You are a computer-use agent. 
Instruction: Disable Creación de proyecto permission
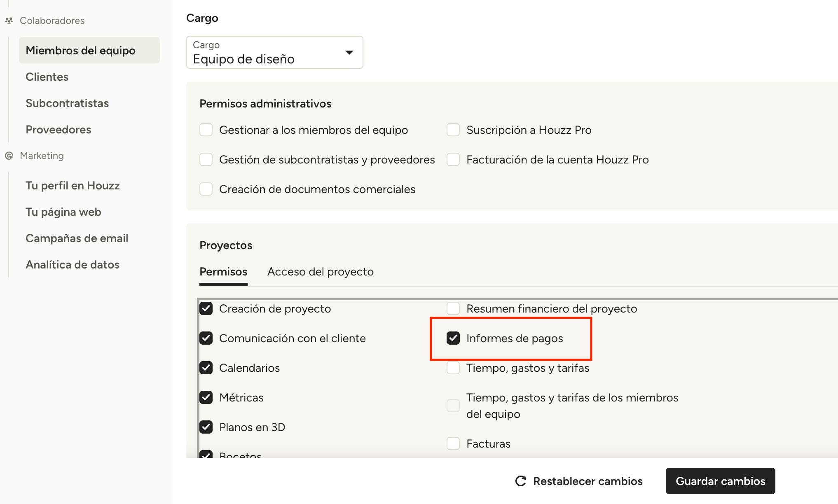point(206,309)
